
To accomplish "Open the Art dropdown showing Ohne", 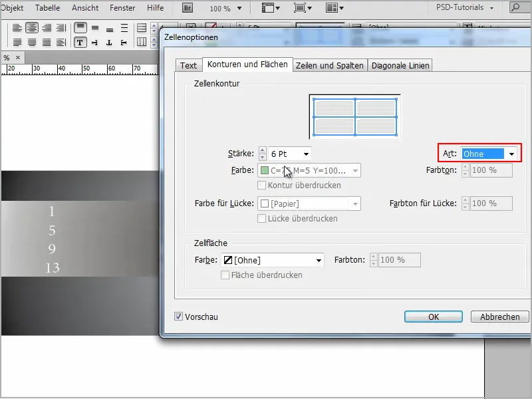I will [489, 154].
